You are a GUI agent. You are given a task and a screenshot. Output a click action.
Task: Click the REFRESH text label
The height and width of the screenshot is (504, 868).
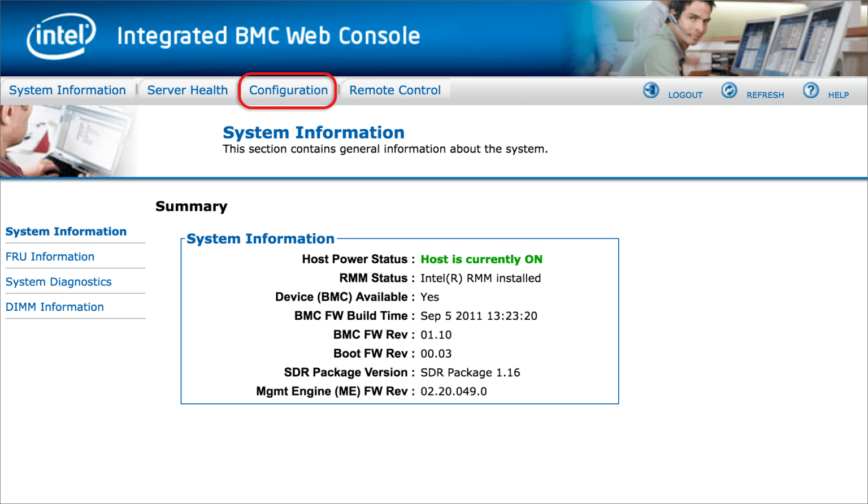(x=765, y=95)
